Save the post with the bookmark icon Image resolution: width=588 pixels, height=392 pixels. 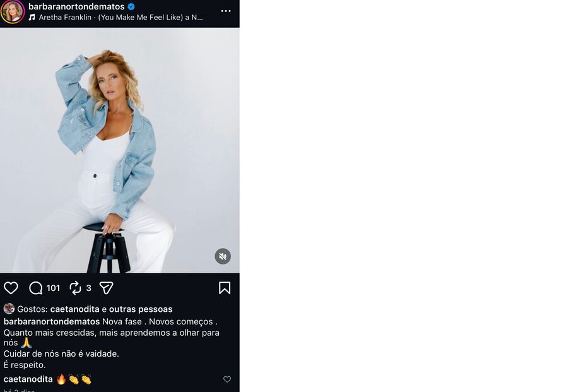click(x=225, y=288)
